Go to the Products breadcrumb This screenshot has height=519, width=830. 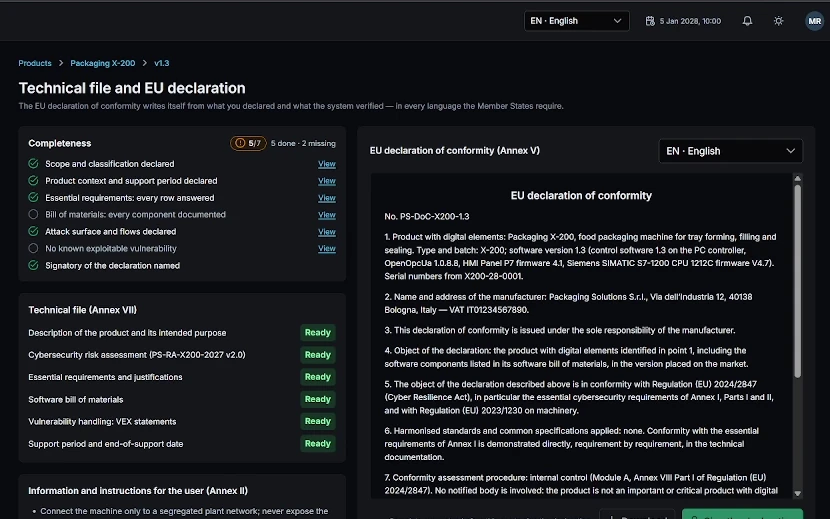click(x=35, y=63)
